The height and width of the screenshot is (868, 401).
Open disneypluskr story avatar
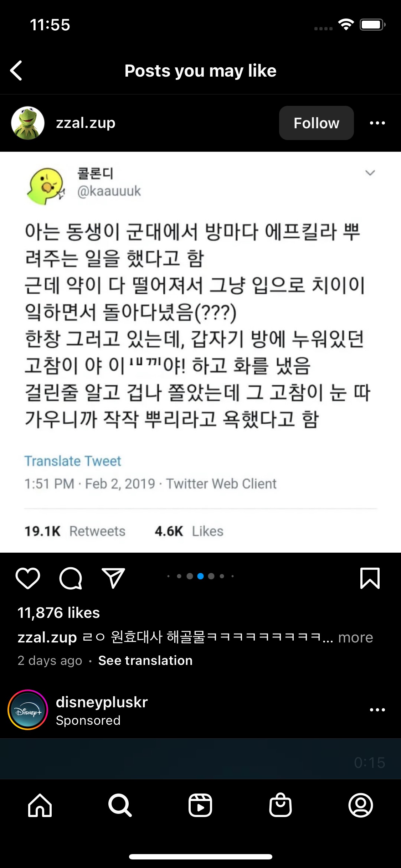point(28,710)
